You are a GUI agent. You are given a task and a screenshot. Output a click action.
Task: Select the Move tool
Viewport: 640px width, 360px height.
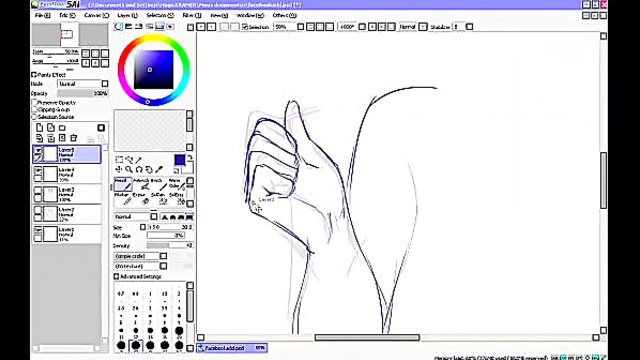(x=119, y=169)
